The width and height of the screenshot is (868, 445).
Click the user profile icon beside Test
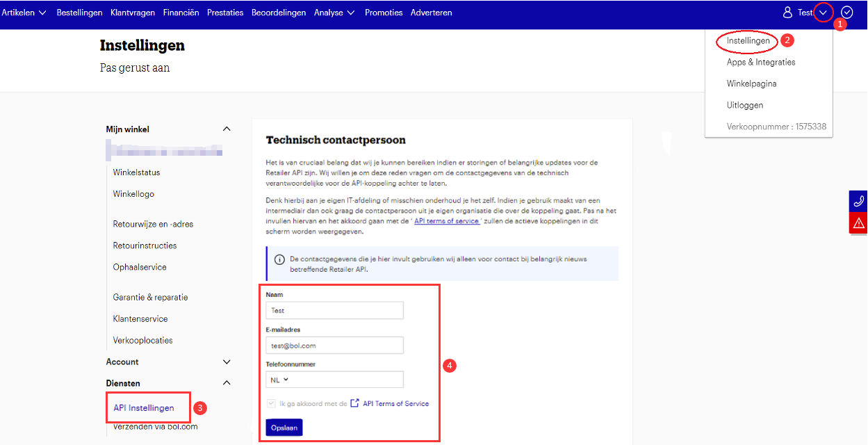tap(787, 13)
